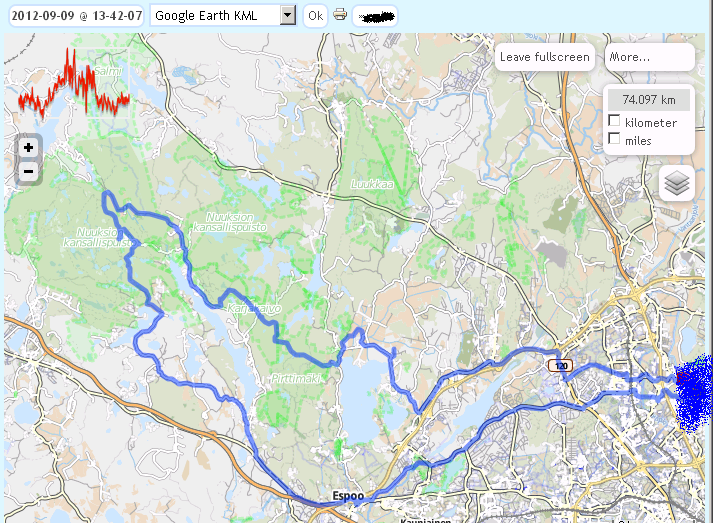The width and height of the screenshot is (713, 523).
Task: Open the Google Earth KML format dropdown
Action: pos(215,15)
